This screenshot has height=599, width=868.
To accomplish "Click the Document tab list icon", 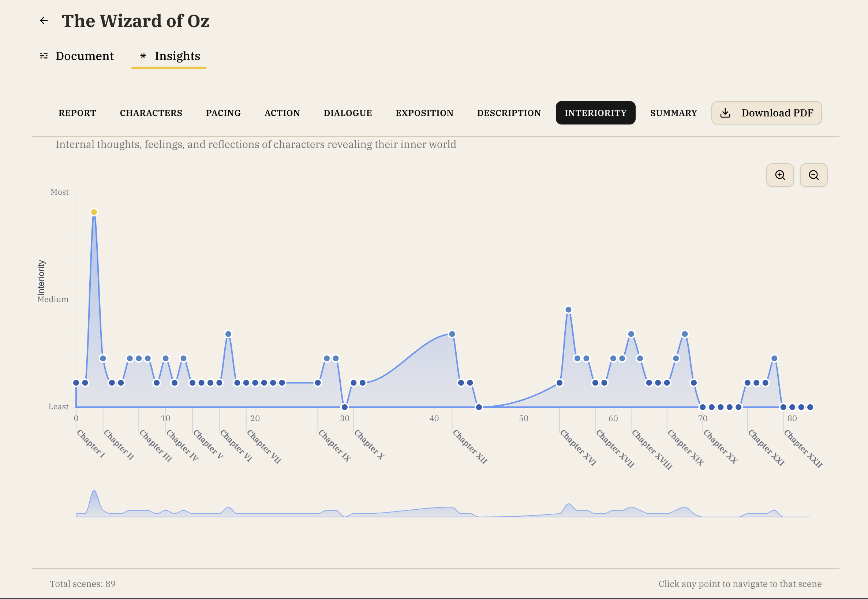I will tap(44, 56).
